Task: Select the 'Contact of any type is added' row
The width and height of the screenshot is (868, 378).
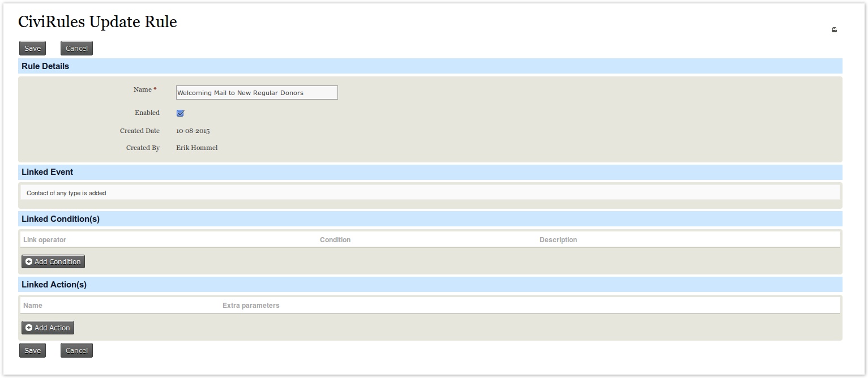Action: pos(66,193)
